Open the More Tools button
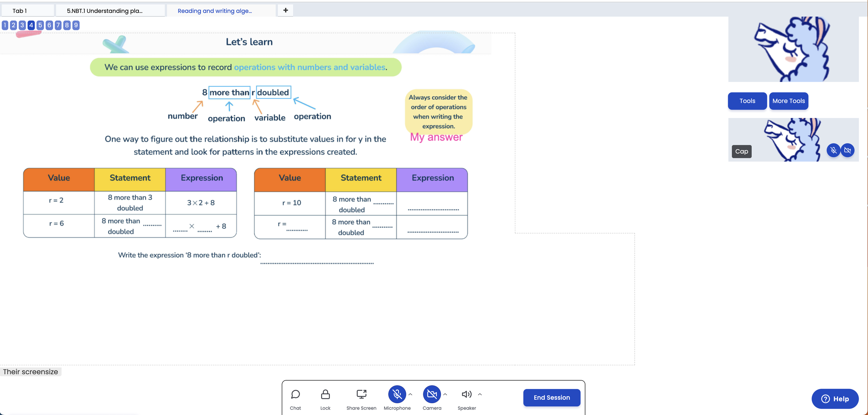 click(788, 101)
